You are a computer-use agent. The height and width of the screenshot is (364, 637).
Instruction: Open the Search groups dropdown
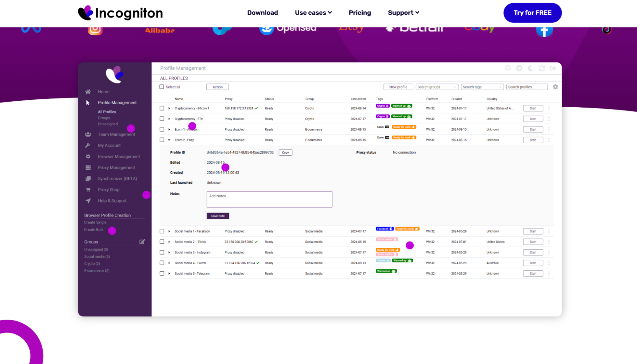click(x=437, y=87)
